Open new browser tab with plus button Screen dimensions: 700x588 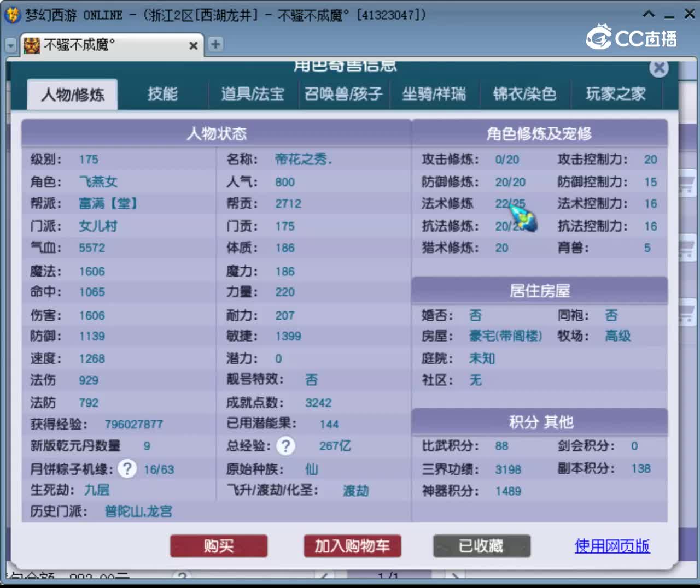click(215, 44)
